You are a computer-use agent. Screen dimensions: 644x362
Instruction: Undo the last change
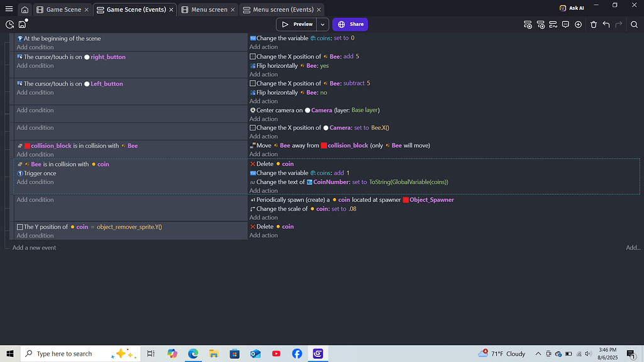coord(606,25)
